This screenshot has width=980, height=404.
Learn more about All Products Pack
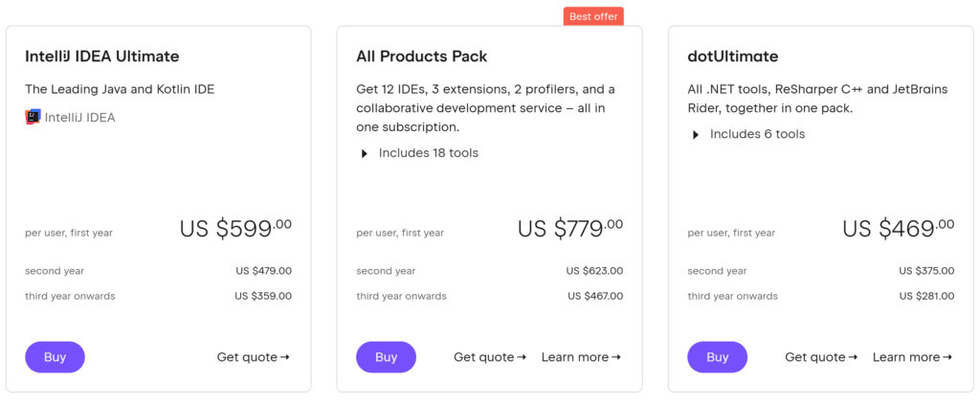pos(580,357)
